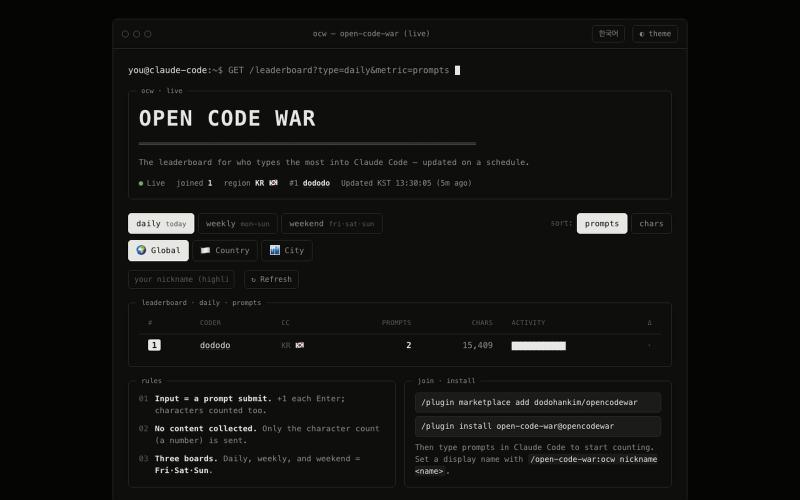Select the daily today tab

[161, 223]
